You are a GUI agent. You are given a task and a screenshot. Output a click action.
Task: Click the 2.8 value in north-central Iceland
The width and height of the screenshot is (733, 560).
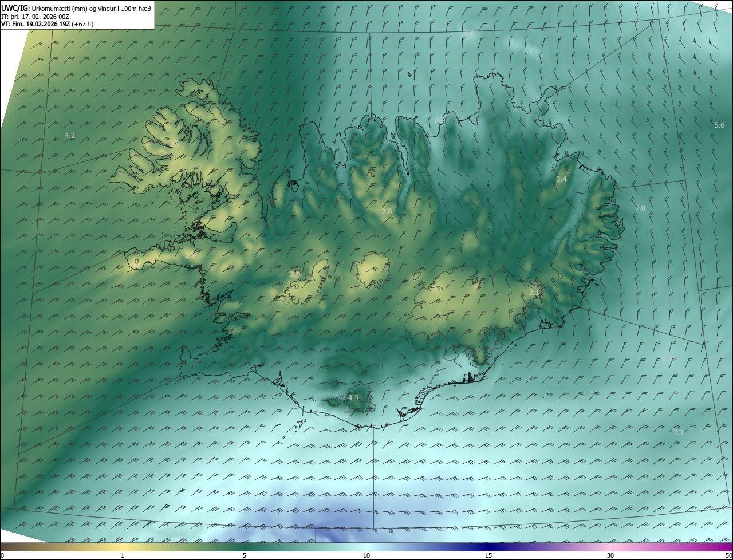(387, 211)
